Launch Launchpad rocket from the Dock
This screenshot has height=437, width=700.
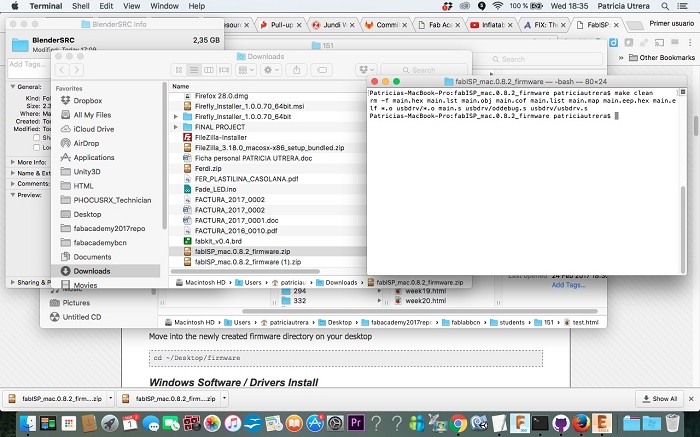click(109, 423)
